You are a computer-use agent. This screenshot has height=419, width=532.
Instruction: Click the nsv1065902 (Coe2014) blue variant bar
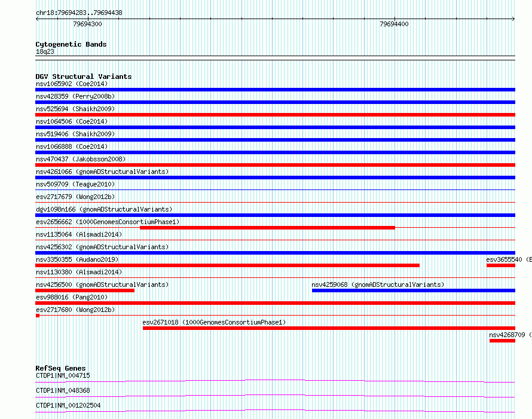(x=275, y=90)
